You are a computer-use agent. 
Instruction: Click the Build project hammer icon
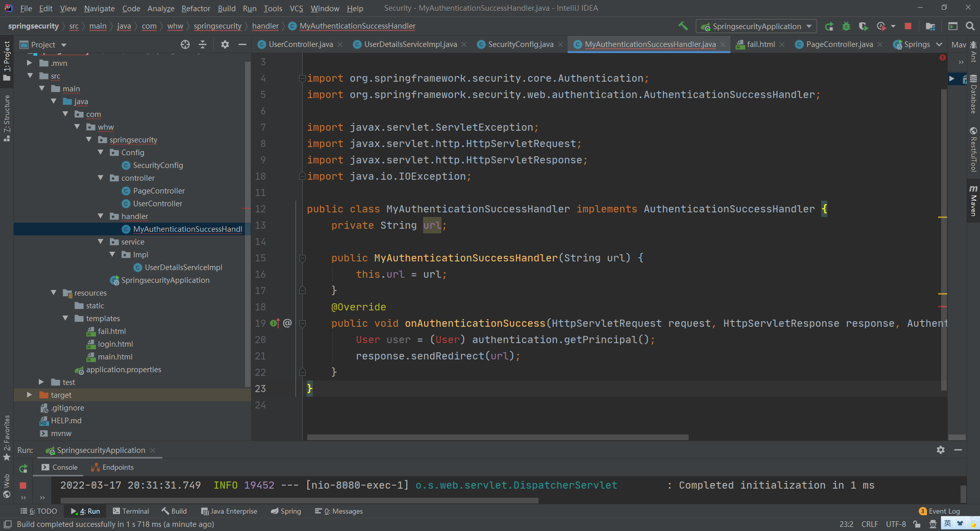(683, 26)
